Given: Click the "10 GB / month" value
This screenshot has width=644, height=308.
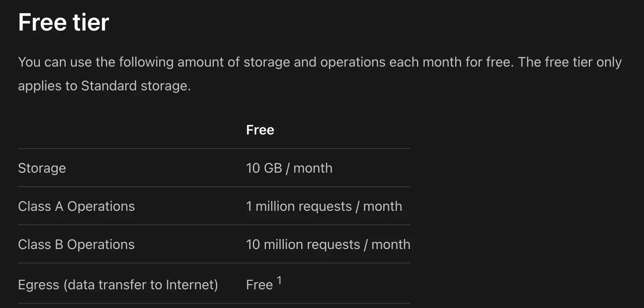Looking at the screenshot, I should click(289, 168).
